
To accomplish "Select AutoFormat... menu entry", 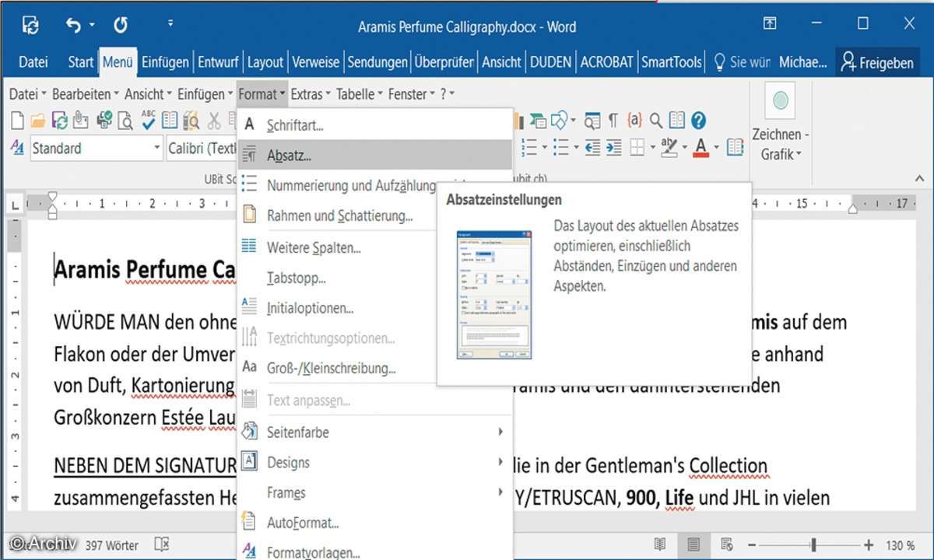I will (x=374, y=523).
